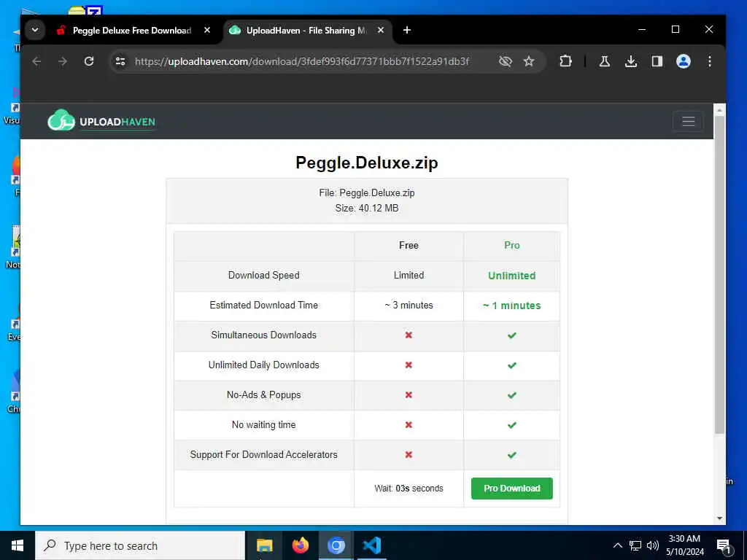Click red X in No-Ads & Popups row
The height and width of the screenshot is (560, 747).
pos(409,394)
